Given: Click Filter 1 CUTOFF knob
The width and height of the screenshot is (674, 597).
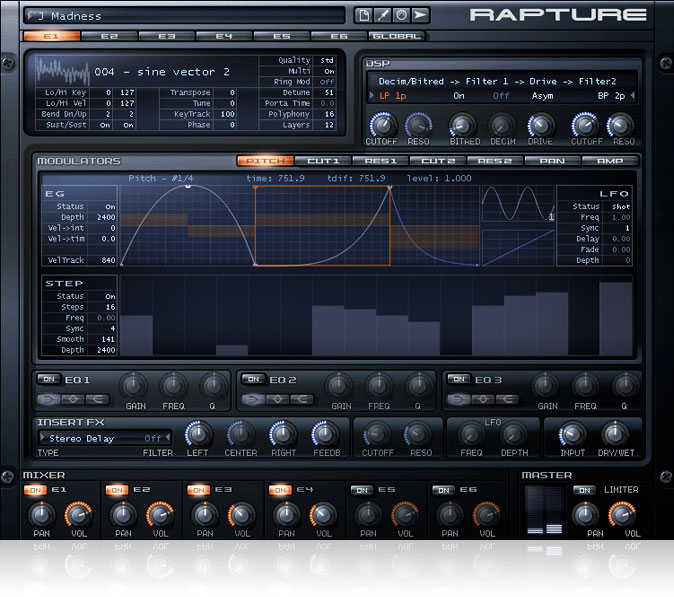Looking at the screenshot, I should point(381,125).
